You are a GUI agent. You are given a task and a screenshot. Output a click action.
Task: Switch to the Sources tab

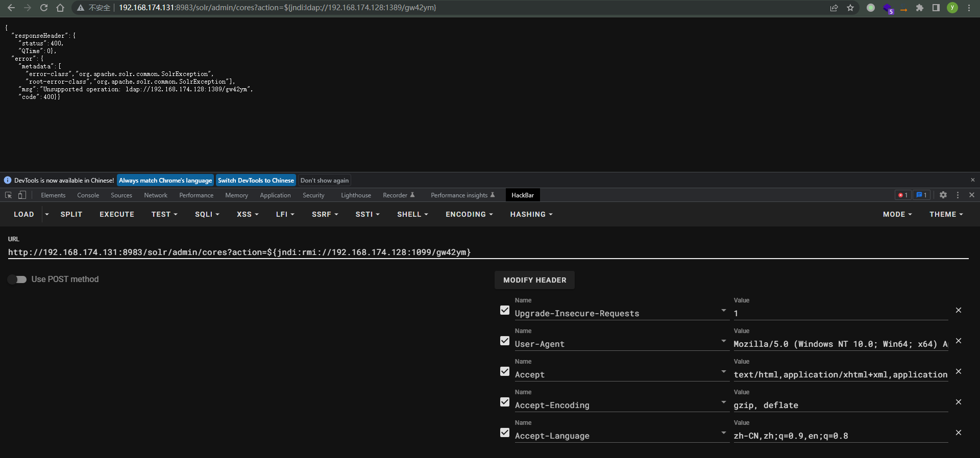tap(121, 195)
